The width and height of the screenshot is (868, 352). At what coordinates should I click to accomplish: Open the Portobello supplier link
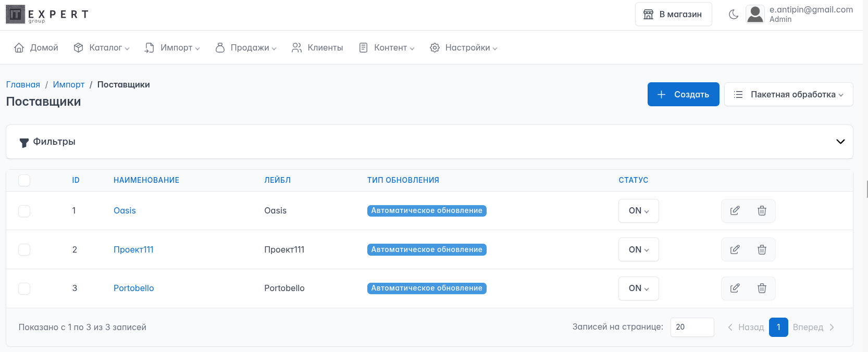(134, 288)
